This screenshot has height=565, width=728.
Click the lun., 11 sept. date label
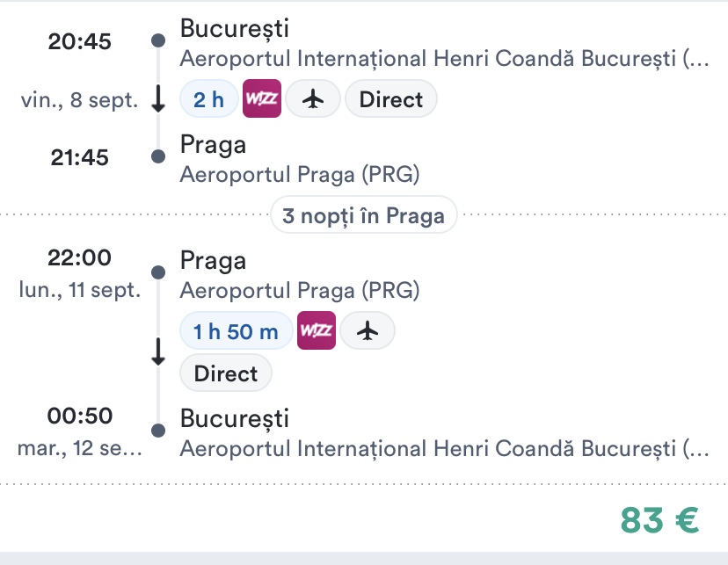(x=79, y=289)
